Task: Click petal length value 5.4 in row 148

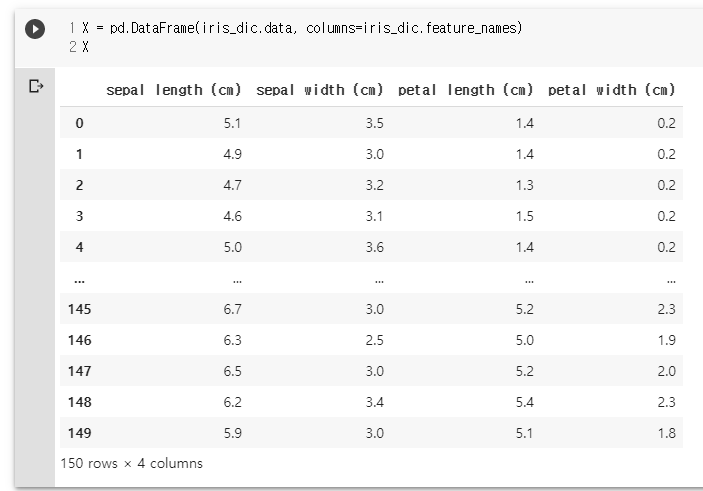Action: (x=524, y=402)
